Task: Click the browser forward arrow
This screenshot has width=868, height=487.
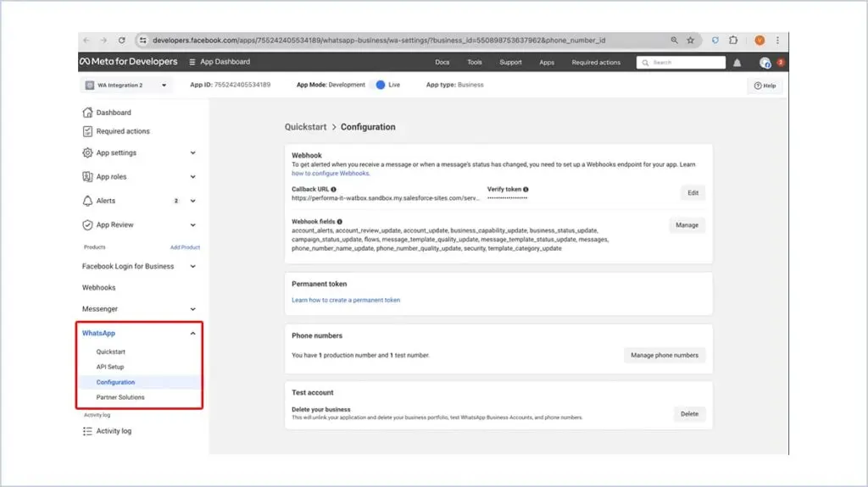Action: coord(103,41)
